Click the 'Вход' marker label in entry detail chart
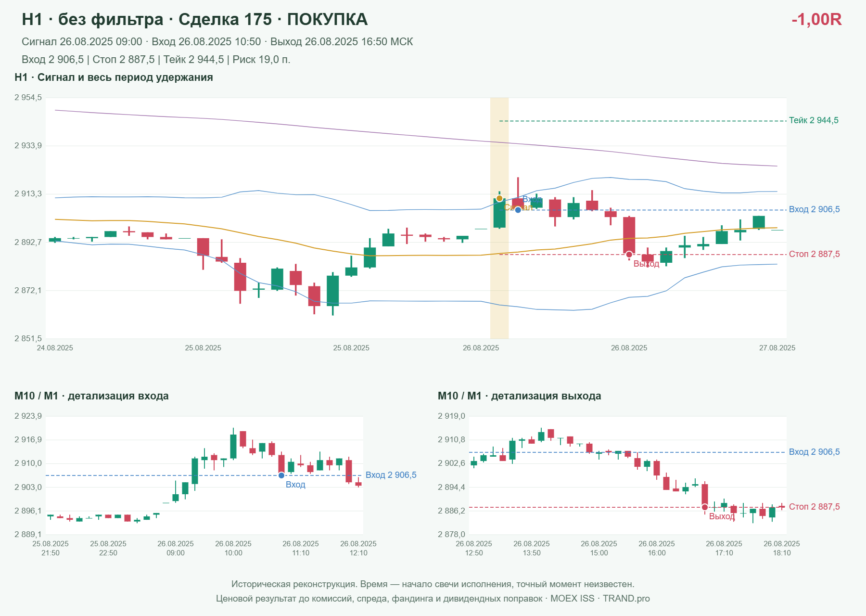 (x=295, y=485)
